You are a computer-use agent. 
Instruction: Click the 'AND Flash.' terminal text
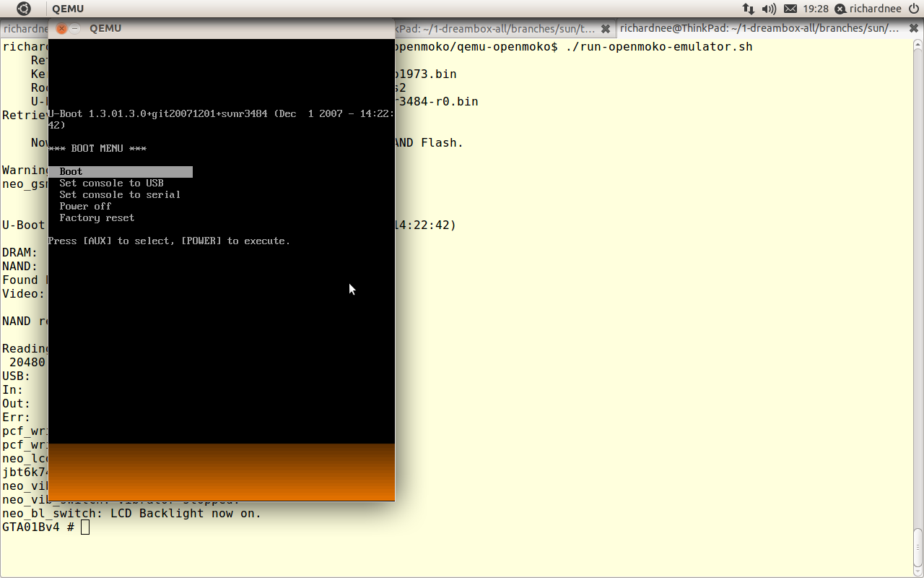pos(429,142)
